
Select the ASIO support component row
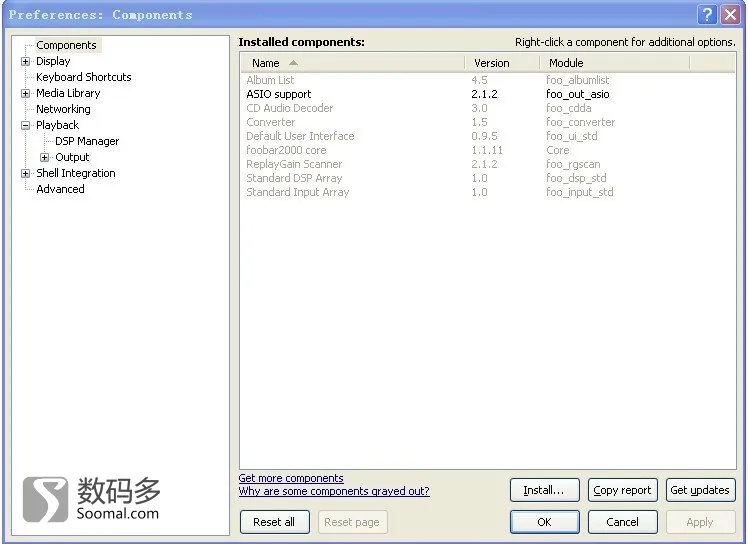(488, 94)
